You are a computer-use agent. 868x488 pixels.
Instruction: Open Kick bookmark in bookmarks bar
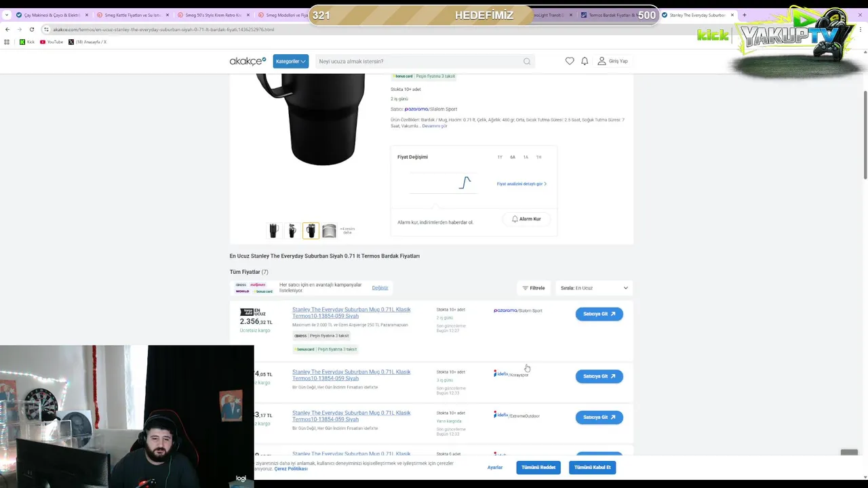(x=27, y=42)
